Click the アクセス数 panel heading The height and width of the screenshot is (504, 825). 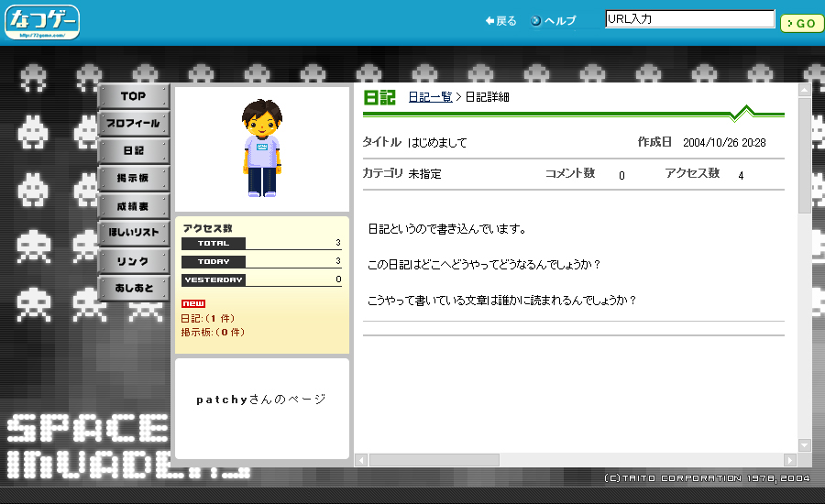pyautogui.click(x=207, y=228)
